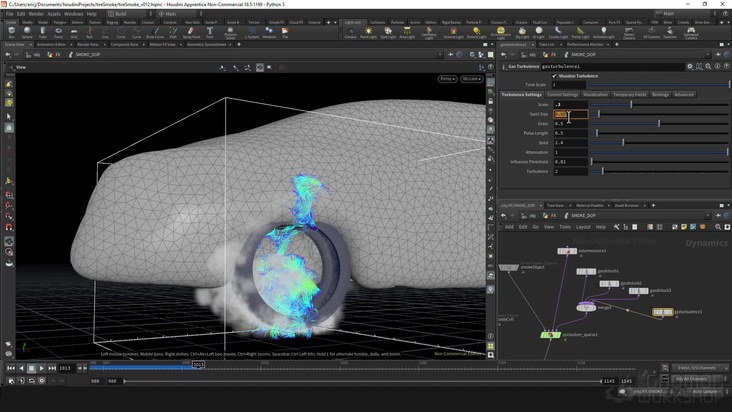Select the L-System shelf tool
This screenshot has width=732, height=412.
(x=252, y=32)
